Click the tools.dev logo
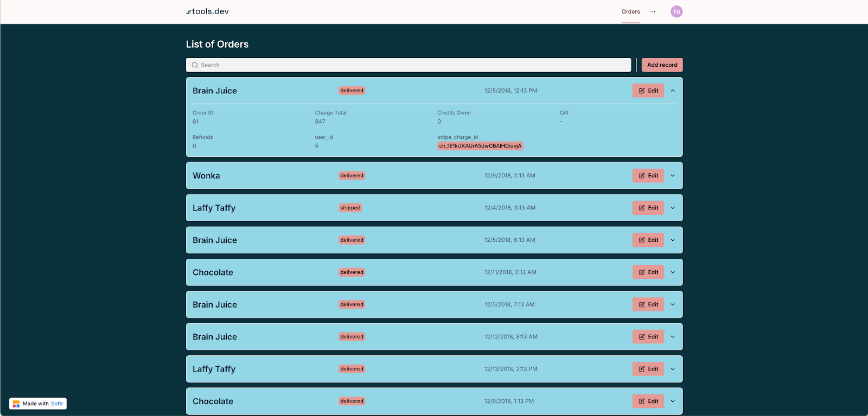Viewport: 868px width, 416px height. tap(208, 11)
